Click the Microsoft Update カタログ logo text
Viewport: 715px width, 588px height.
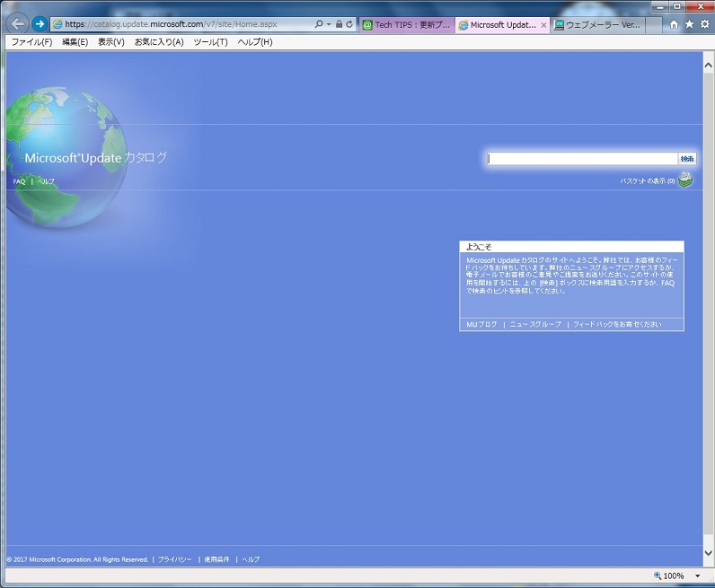pos(96,158)
